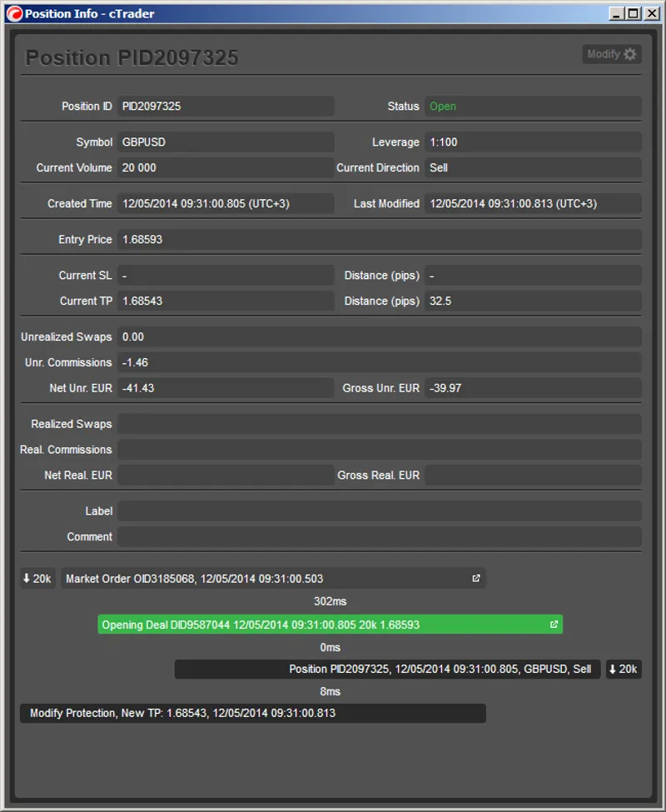Click the Current TP field showing 1.68543
The width and height of the screenshot is (666, 812).
pyautogui.click(x=225, y=301)
